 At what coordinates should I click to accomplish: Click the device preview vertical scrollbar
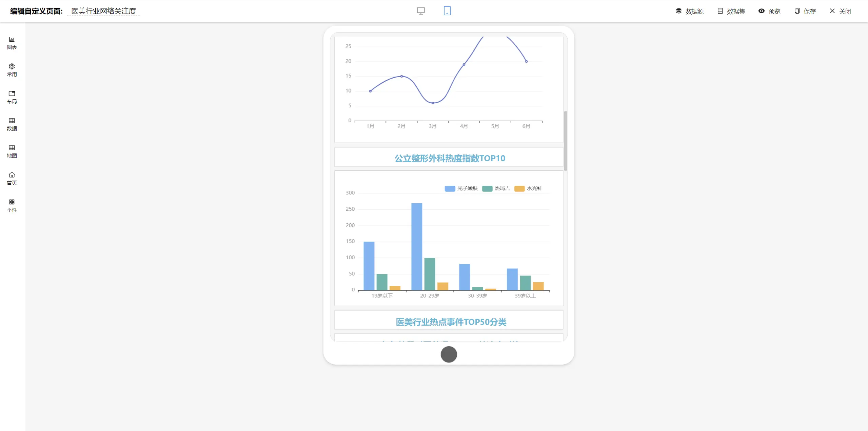[565, 141]
